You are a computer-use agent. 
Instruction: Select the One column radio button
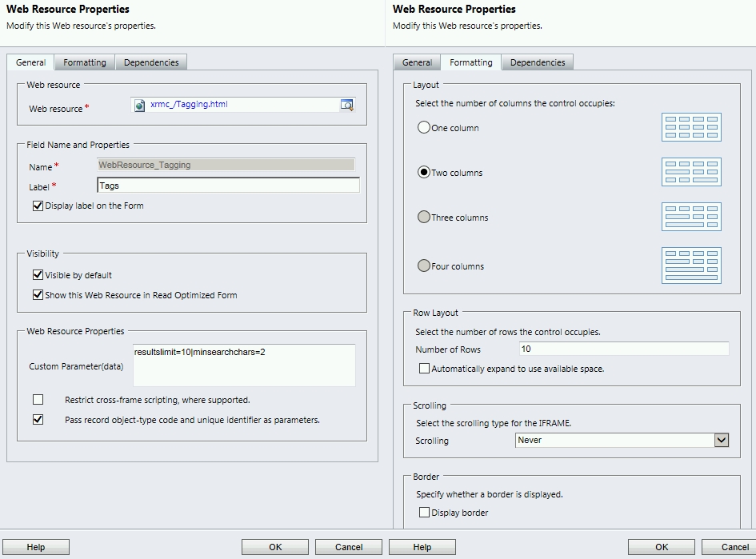click(424, 128)
